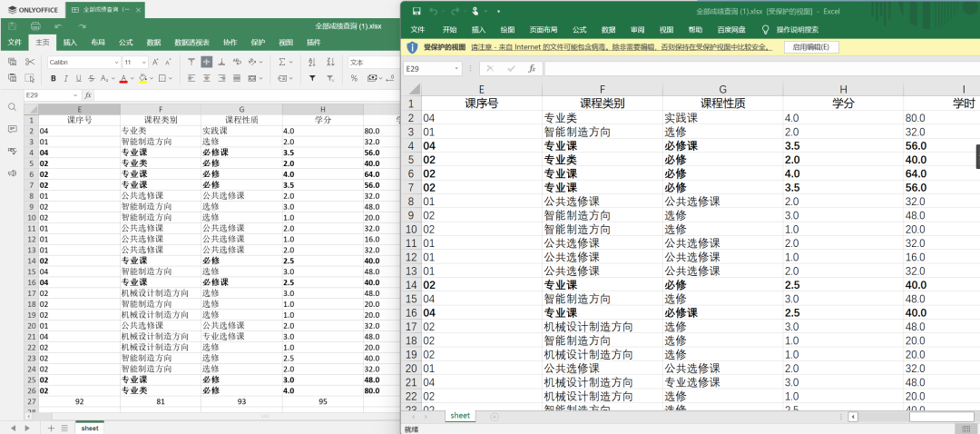This screenshot has height=434, width=980.
Task: Click justify alignment icon in ONLYOFFICE
Action: pos(237,78)
